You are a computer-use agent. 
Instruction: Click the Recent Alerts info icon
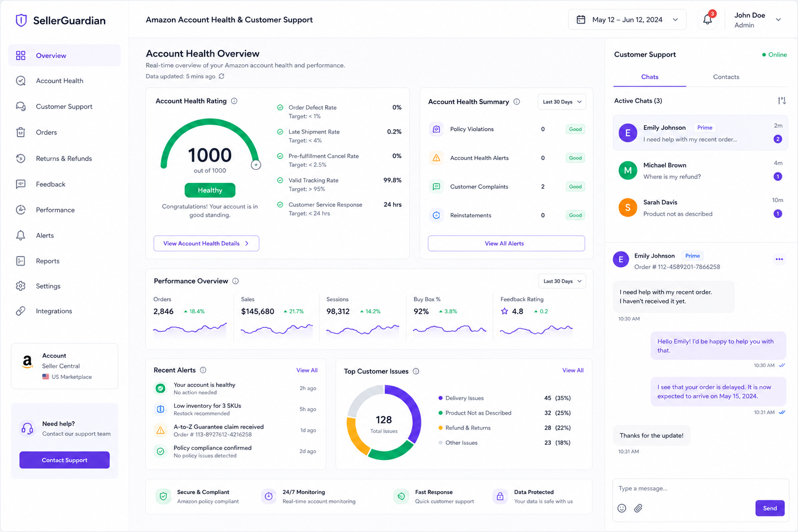click(203, 370)
